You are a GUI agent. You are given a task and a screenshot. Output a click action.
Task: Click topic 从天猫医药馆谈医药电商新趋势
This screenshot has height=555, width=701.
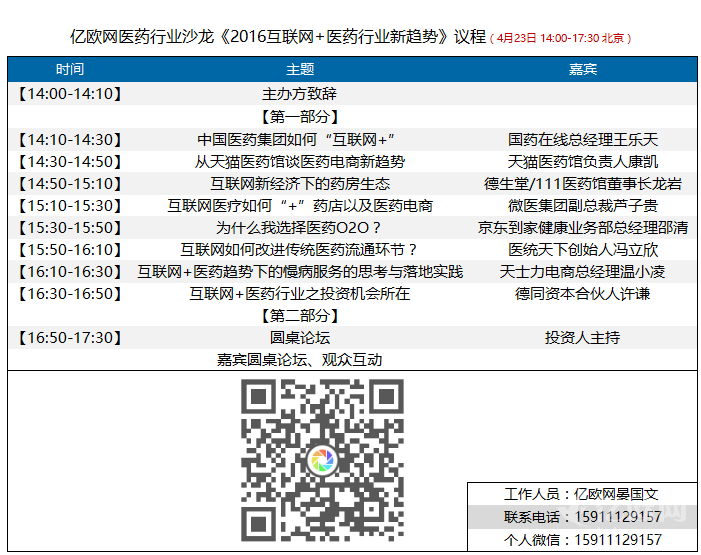click(300, 161)
